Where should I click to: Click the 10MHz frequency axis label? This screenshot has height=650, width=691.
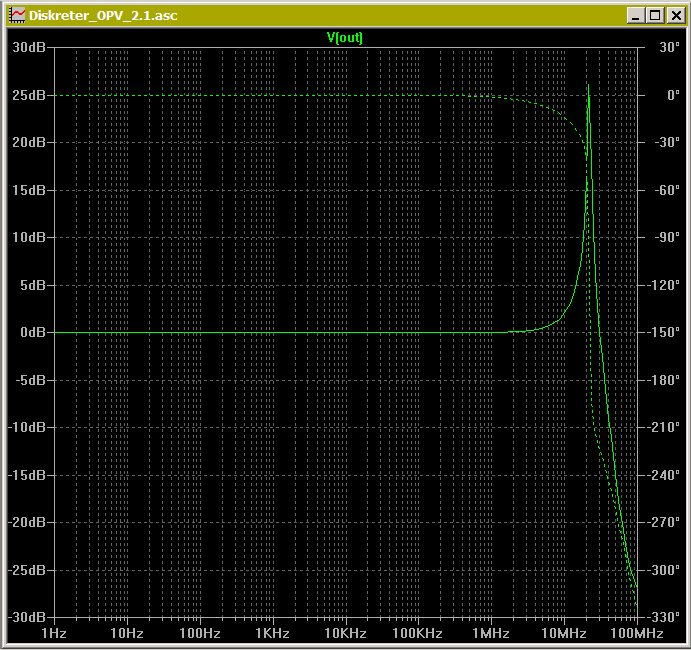pos(563,634)
